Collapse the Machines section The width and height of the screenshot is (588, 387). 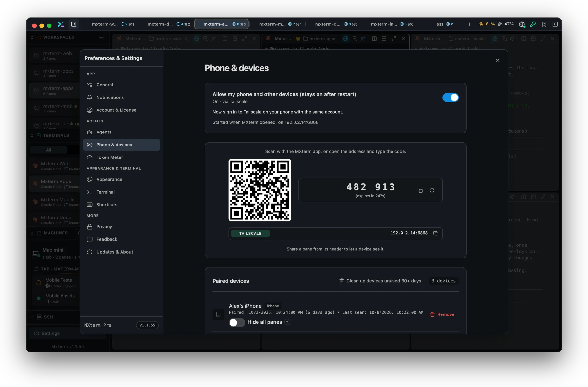coord(32,233)
